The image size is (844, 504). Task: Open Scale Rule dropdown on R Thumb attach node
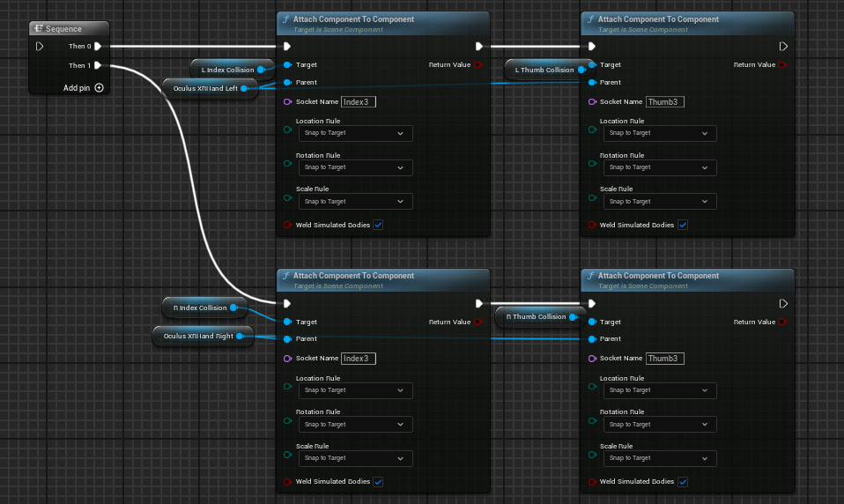[x=660, y=458]
